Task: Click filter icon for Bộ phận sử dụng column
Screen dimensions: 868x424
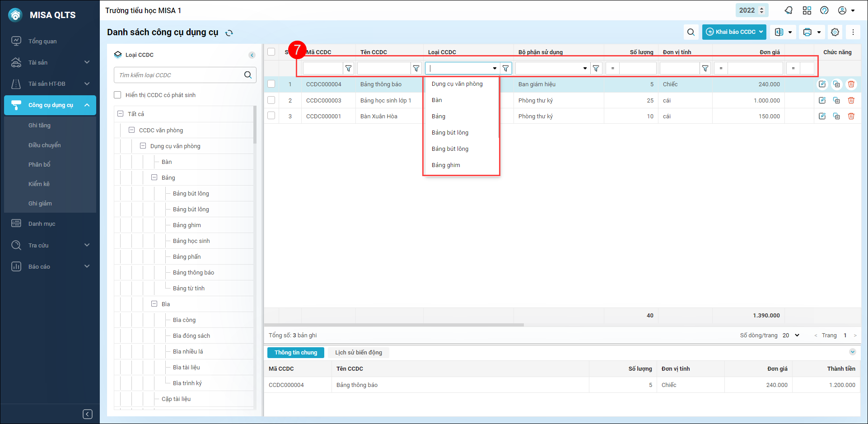Action: (x=596, y=68)
